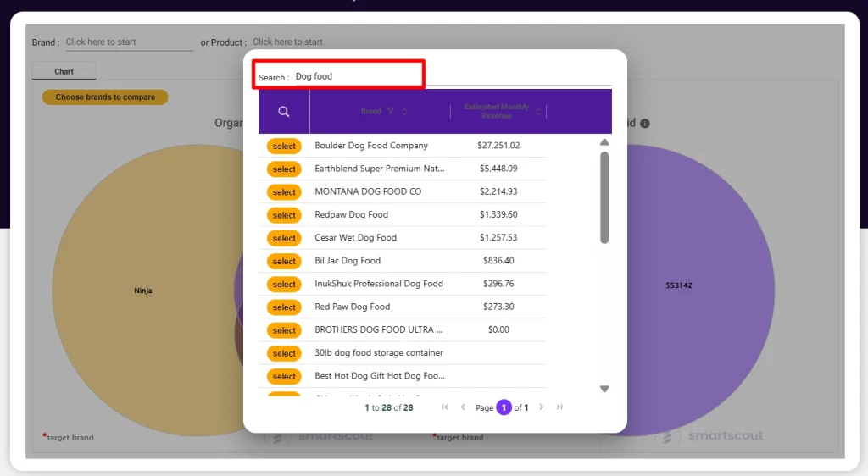Click the Boulder Dog Food Company name
The image size is (868, 476).
pos(371,146)
